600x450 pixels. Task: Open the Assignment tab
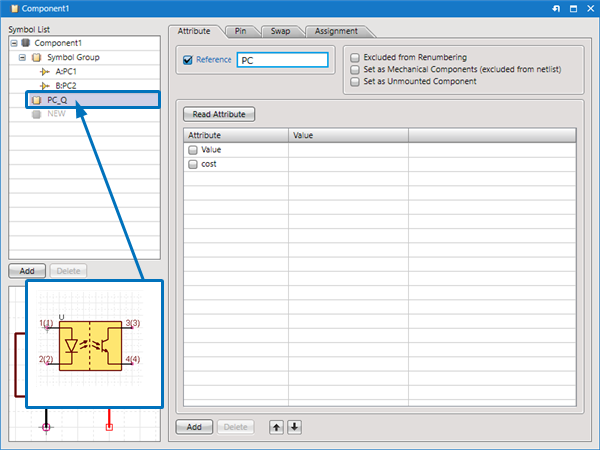tap(336, 31)
